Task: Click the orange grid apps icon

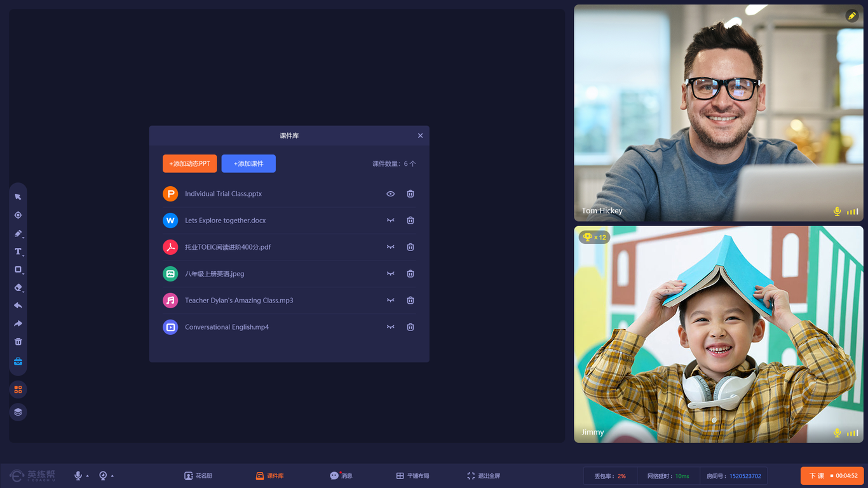Action: [18, 390]
